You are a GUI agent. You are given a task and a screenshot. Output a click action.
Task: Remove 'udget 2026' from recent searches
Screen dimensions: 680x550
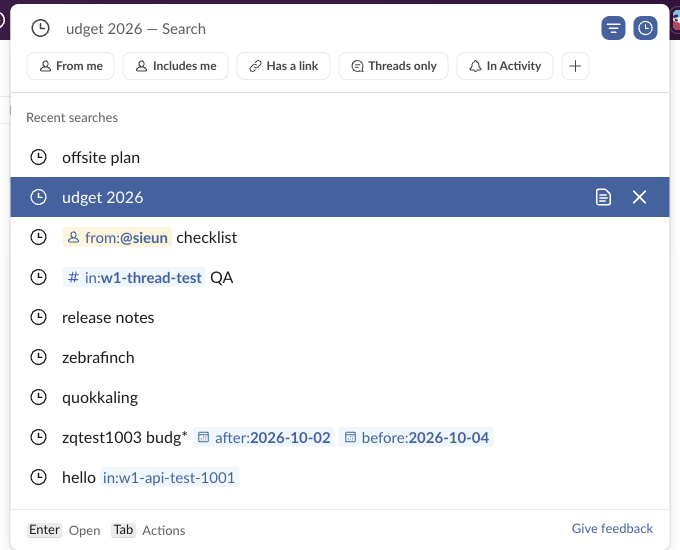[x=639, y=197]
